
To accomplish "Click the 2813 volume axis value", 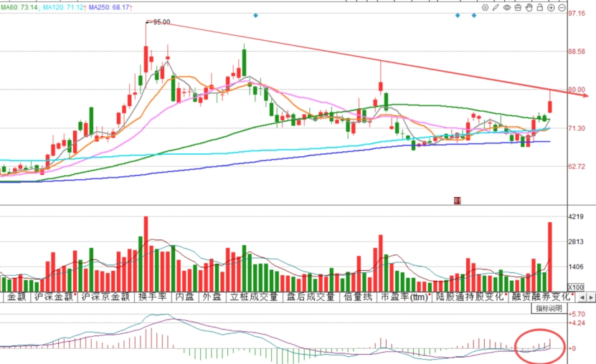I will (x=575, y=241).
